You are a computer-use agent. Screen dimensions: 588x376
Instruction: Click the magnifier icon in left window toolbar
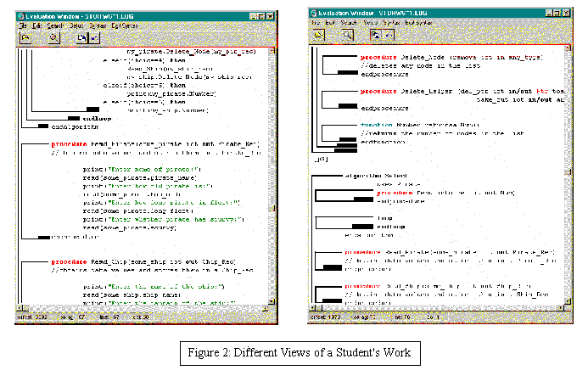click(54, 39)
